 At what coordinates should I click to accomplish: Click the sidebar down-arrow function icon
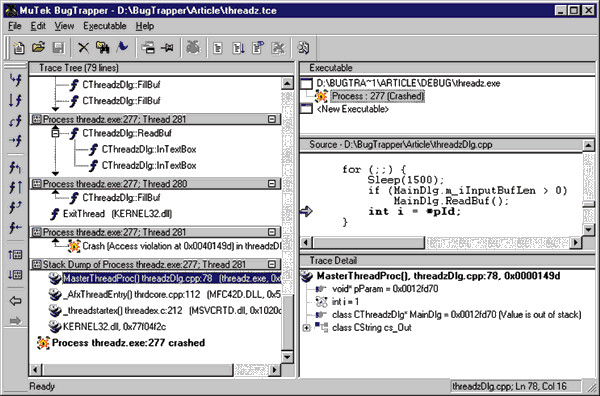[x=16, y=100]
